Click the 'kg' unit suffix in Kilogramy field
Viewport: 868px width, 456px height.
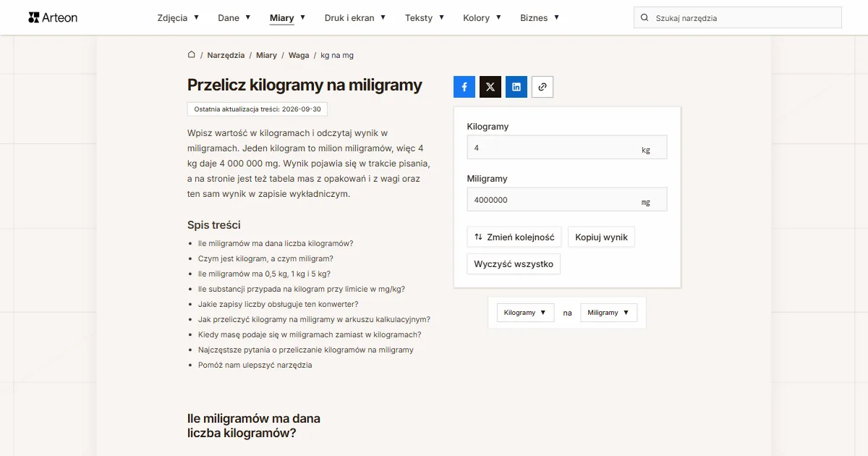[646, 151]
